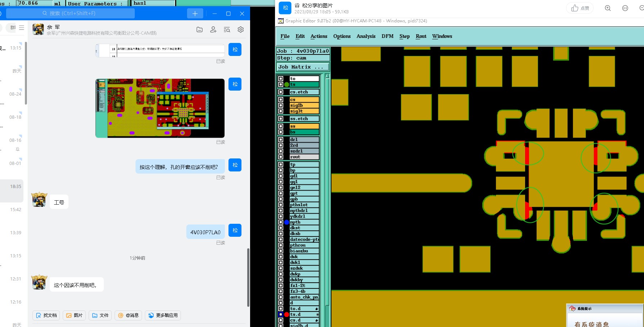Open conversation timestamped 18:35

click(x=12, y=191)
